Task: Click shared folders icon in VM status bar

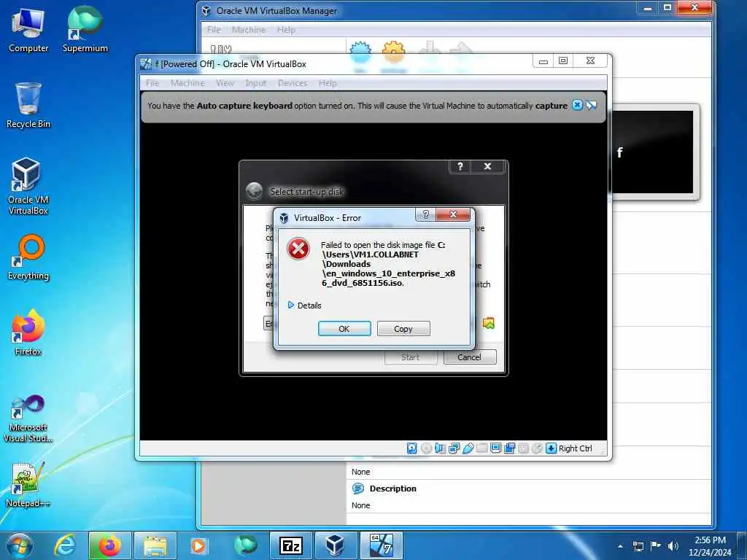Action: point(481,448)
